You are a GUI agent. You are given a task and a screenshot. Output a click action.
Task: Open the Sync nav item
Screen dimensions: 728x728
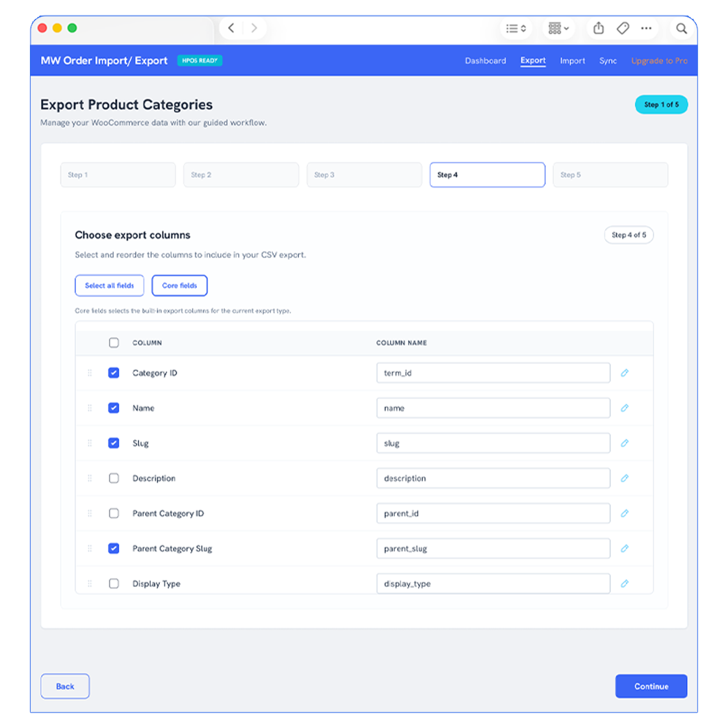[x=608, y=61]
